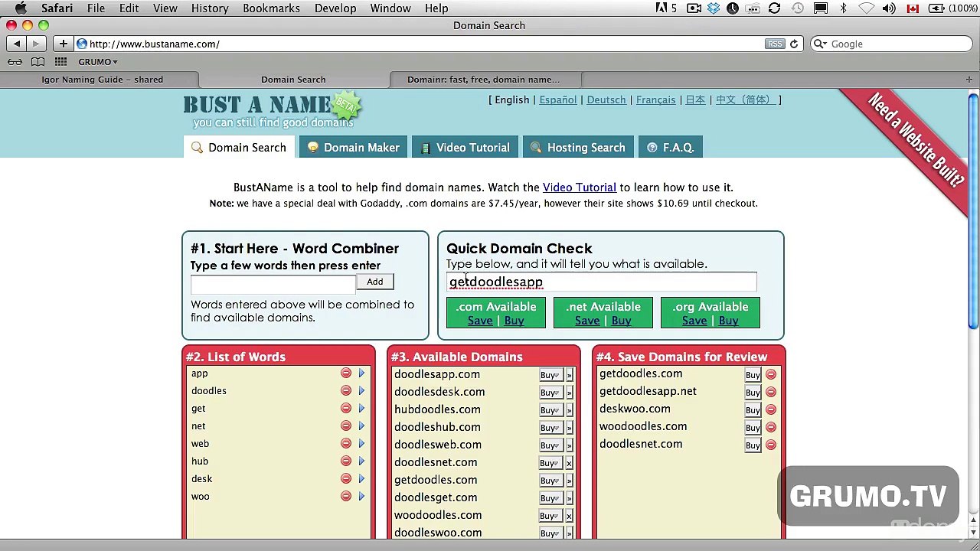Open the Canadian flag input source menu
The image size is (980, 551).
(912, 8)
